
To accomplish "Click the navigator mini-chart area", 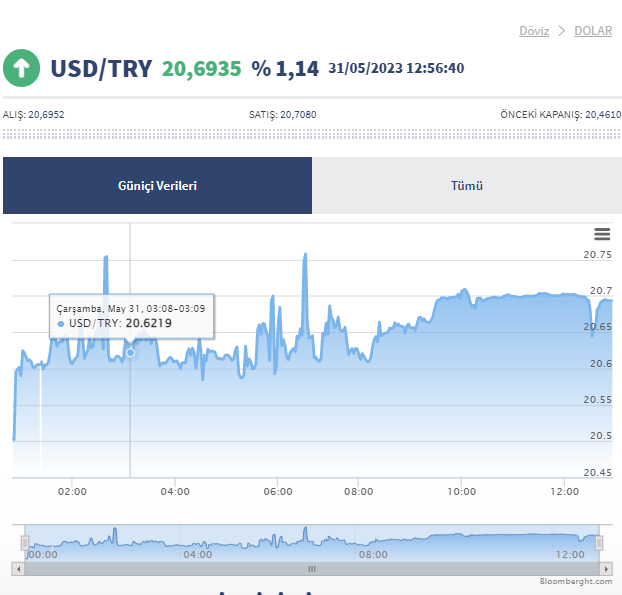I will pyautogui.click(x=312, y=543).
